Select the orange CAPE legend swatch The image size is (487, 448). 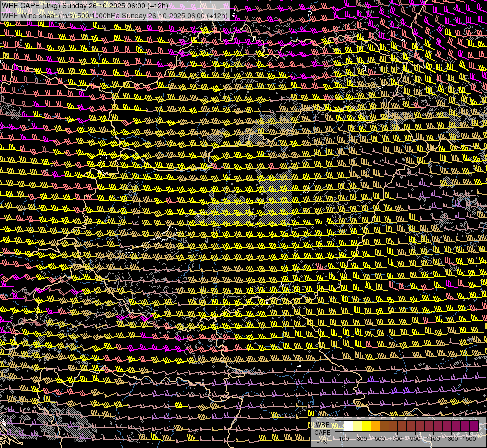point(375,426)
